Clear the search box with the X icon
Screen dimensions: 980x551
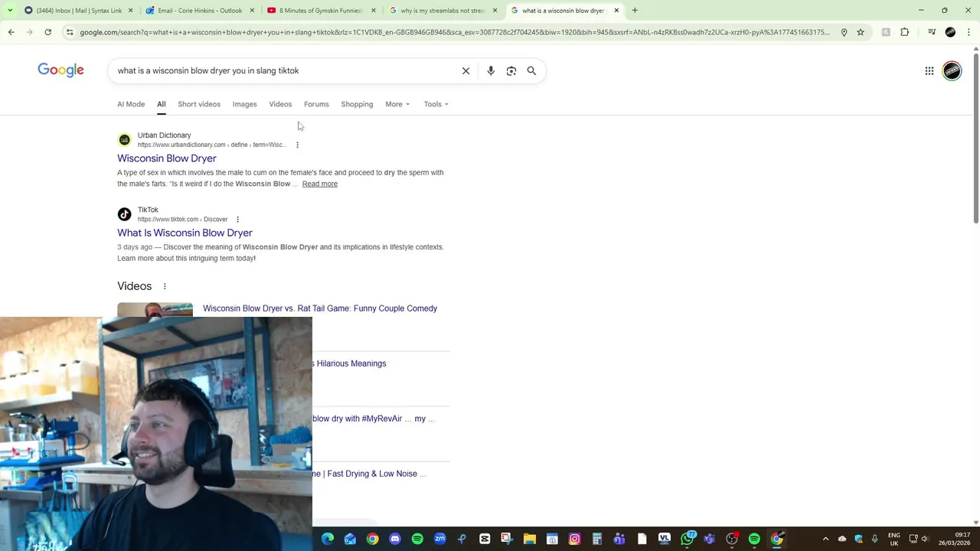pyautogui.click(x=465, y=70)
